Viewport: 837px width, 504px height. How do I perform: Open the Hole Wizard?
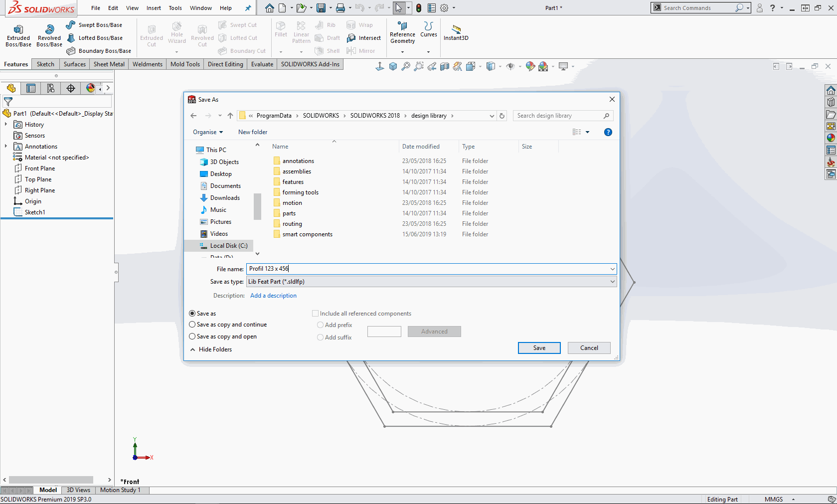click(176, 34)
